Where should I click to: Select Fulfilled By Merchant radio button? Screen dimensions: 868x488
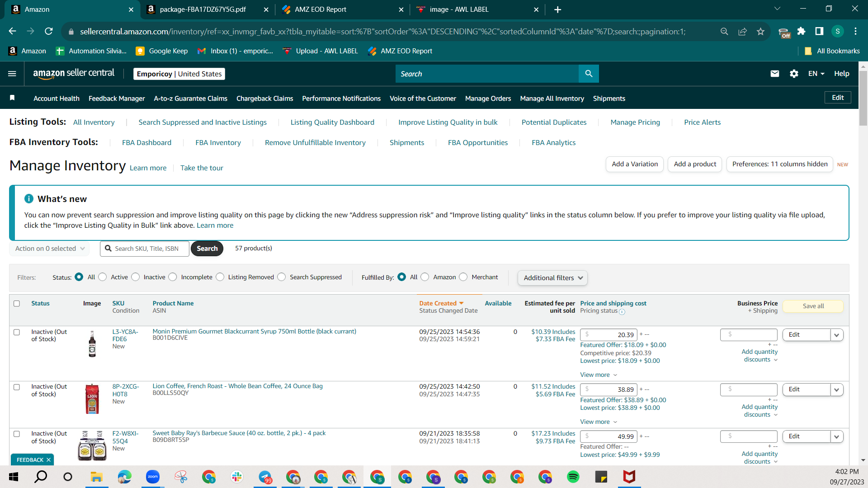463,277
